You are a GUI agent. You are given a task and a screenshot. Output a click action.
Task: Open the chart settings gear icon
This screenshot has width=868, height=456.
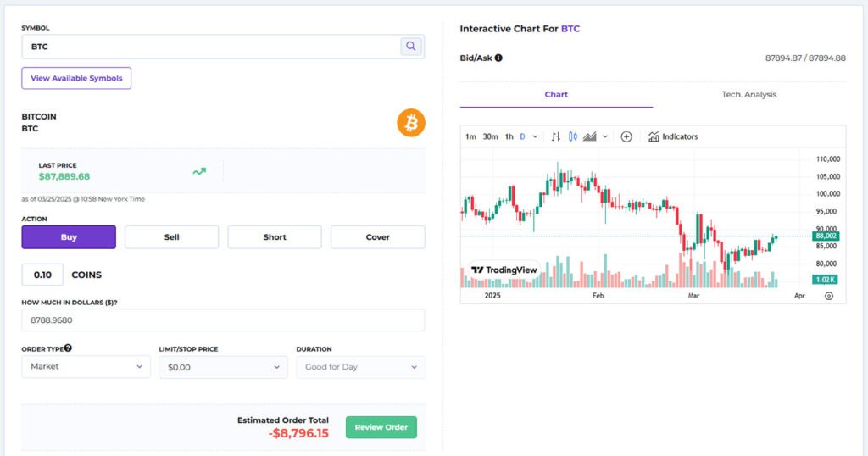pyautogui.click(x=828, y=296)
